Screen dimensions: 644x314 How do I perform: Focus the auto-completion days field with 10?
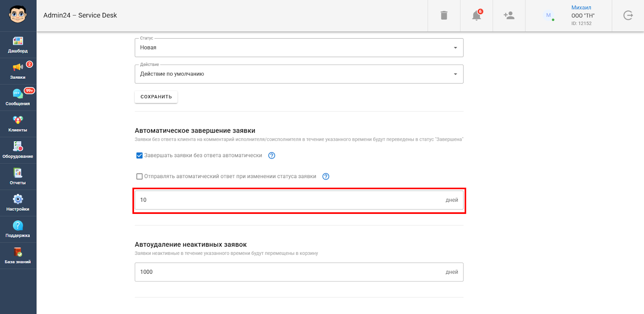(x=290, y=200)
